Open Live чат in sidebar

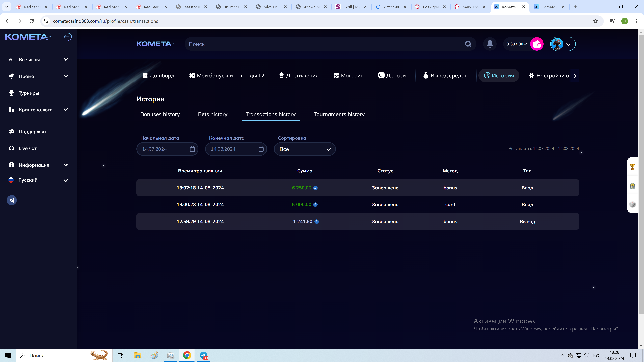pyautogui.click(x=28, y=148)
